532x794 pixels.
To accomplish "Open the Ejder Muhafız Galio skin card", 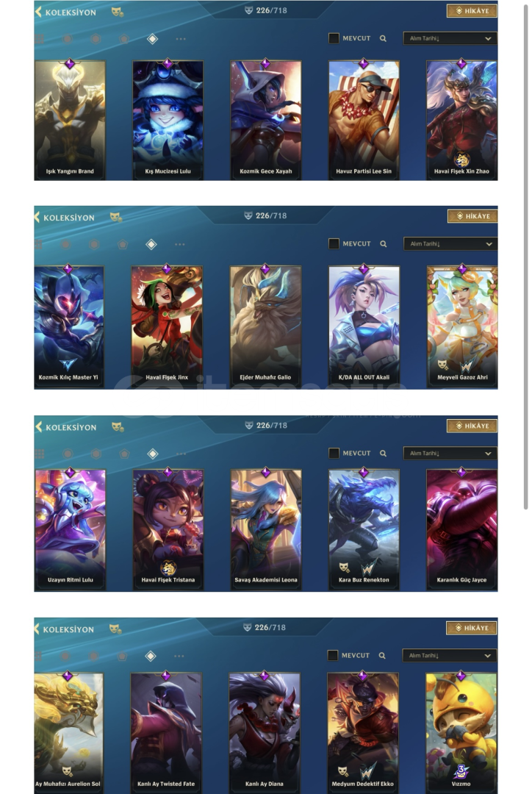I will pos(266,327).
